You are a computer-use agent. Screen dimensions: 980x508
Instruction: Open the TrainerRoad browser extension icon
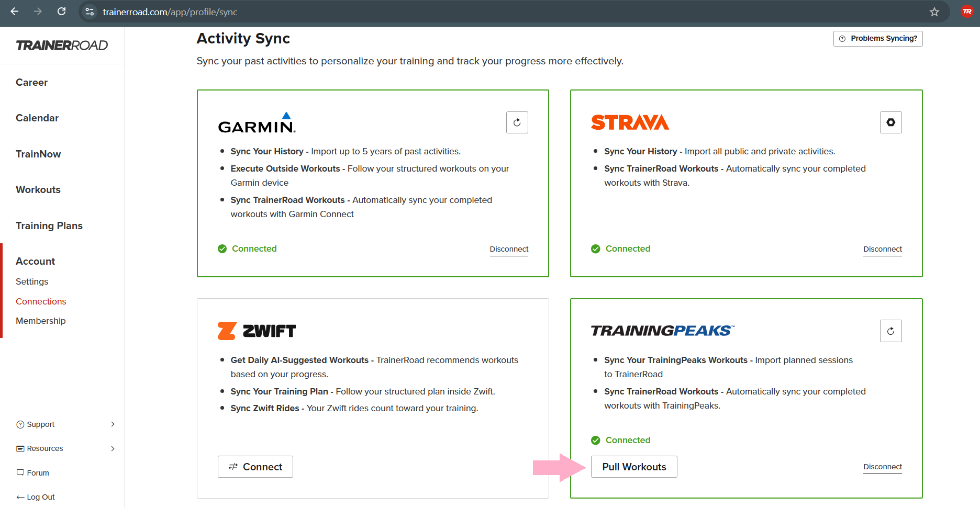pos(967,12)
